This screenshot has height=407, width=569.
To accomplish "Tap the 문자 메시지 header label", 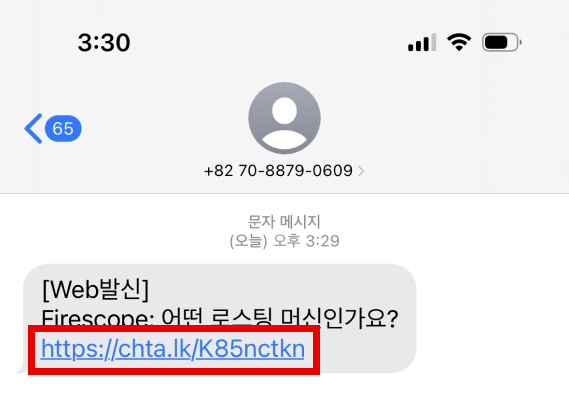I will tap(284, 222).
